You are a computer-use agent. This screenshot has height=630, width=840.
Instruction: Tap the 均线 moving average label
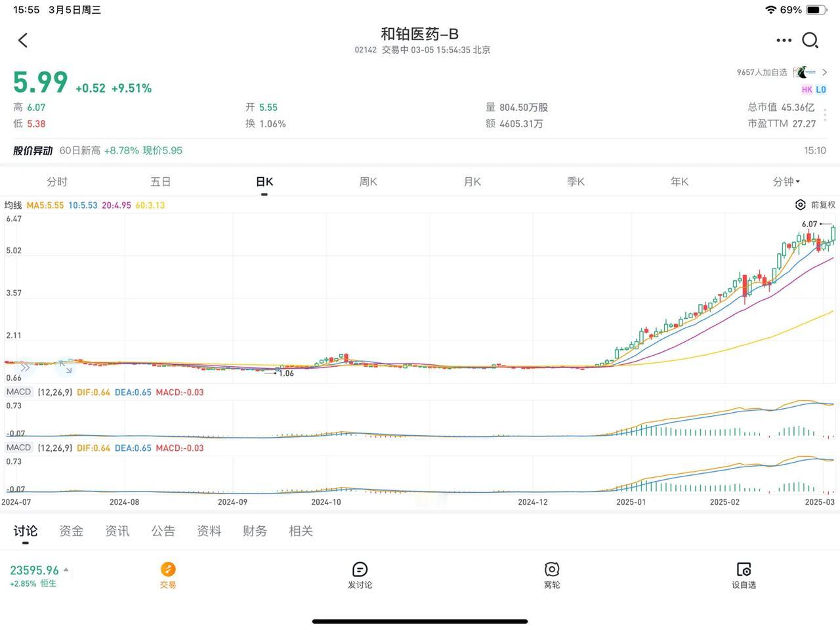pyautogui.click(x=13, y=205)
